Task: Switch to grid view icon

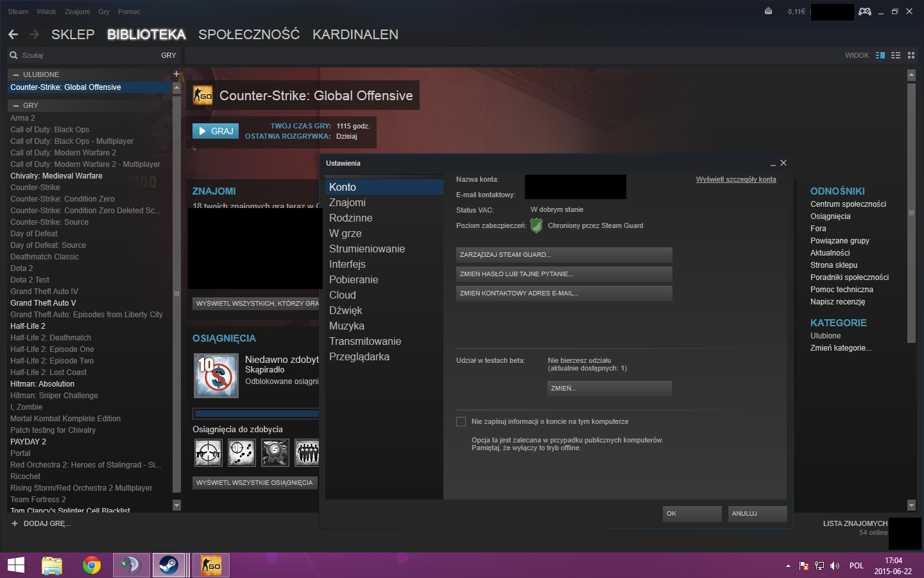Action: [911, 55]
